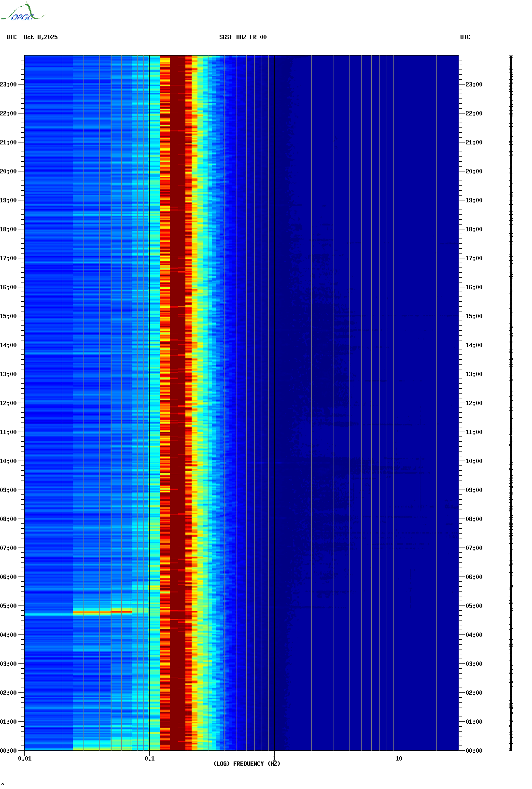
Task: Click the UTC label at top right
Action: click(465, 37)
